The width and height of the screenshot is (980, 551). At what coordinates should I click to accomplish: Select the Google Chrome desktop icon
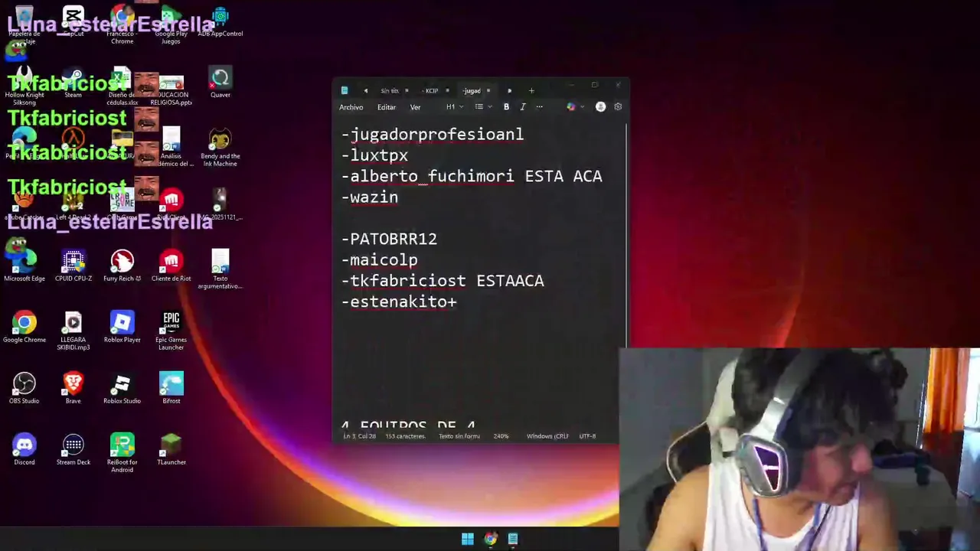click(24, 328)
